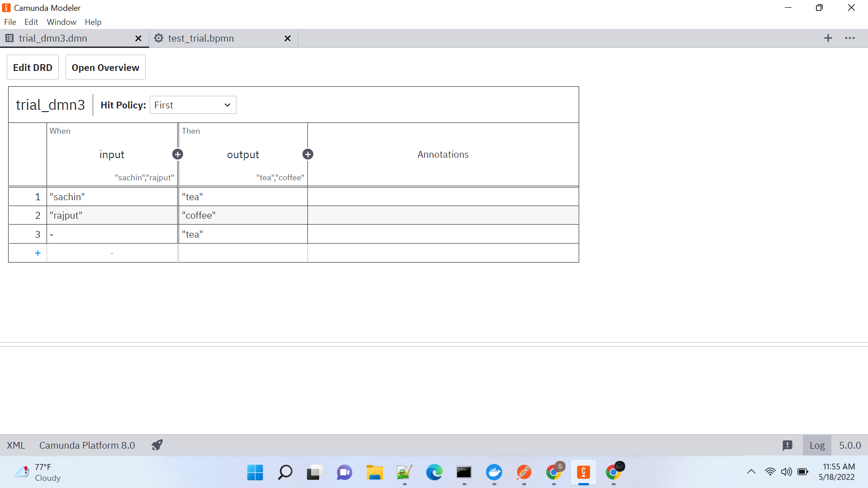The width and height of the screenshot is (868, 488).
Task: Switch to the test_trial.bpmn tab
Action: coord(201,38)
